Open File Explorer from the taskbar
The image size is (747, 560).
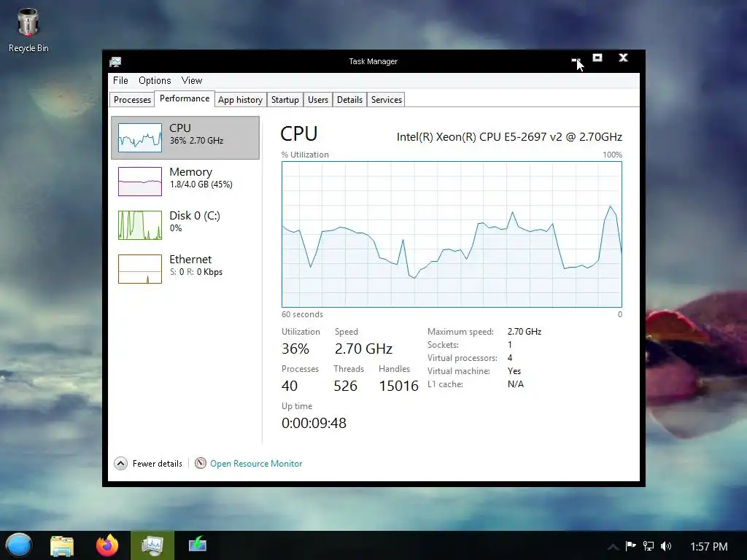click(x=62, y=545)
